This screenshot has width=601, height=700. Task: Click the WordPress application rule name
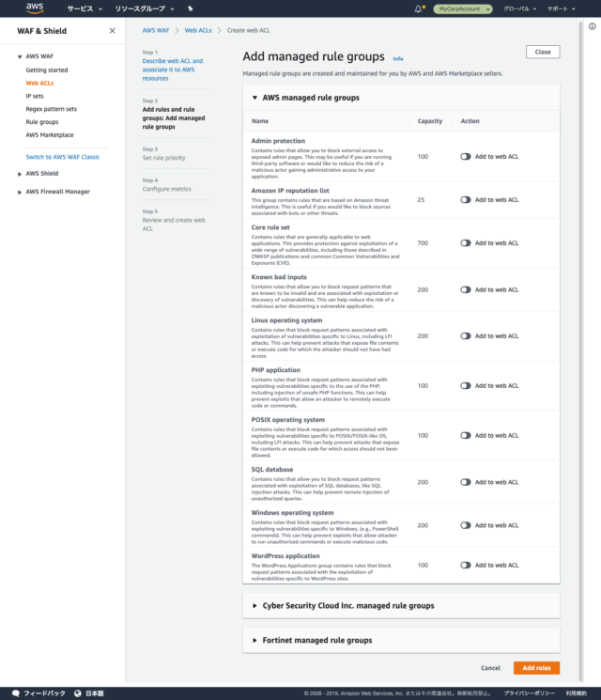tap(285, 556)
